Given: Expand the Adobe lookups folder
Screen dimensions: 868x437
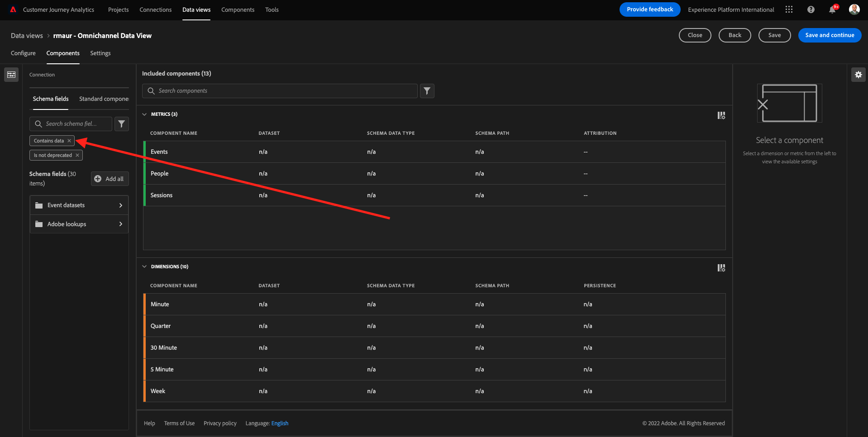Looking at the screenshot, I should point(120,224).
